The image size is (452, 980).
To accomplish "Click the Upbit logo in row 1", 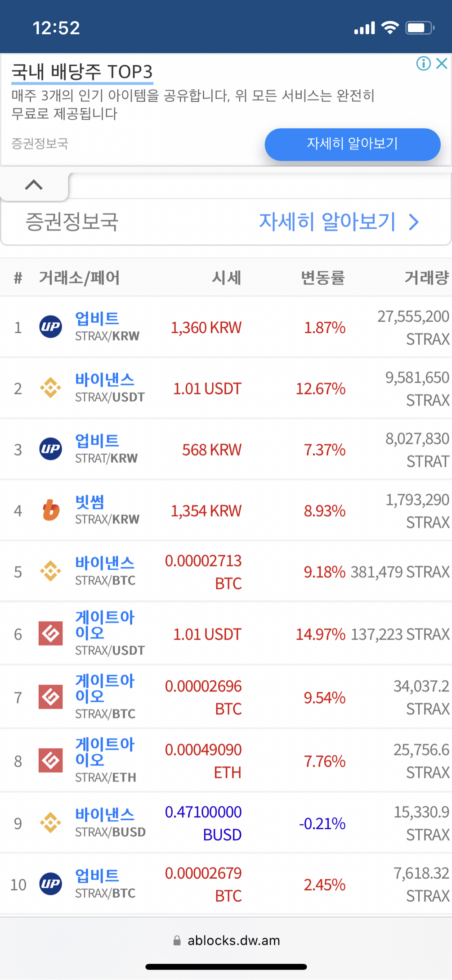I will (51, 327).
